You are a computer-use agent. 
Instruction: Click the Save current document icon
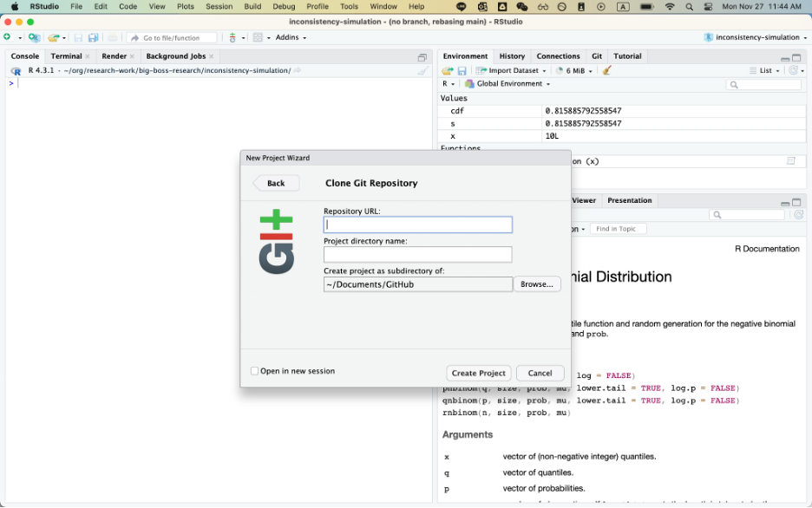78,37
